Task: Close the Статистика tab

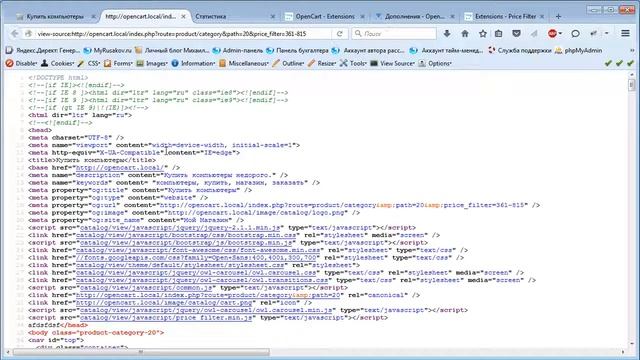Action: pyautogui.click(x=273, y=16)
